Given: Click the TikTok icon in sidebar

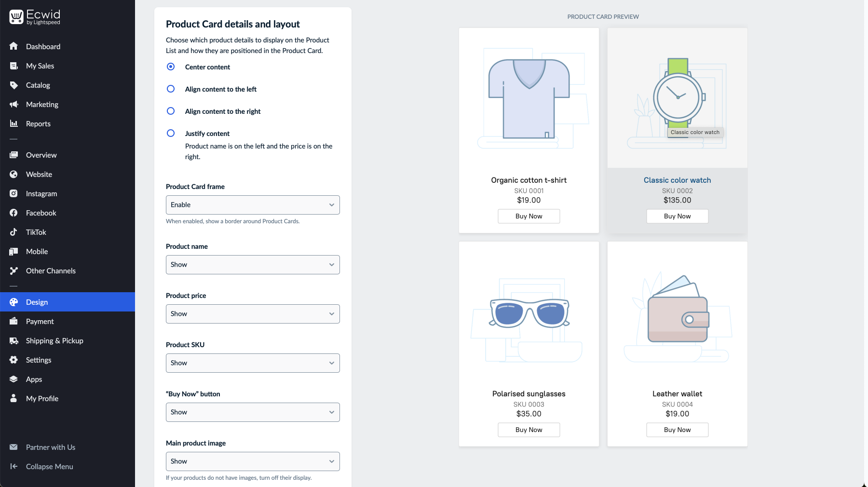Looking at the screenshot, I should [x=14, y=232].
